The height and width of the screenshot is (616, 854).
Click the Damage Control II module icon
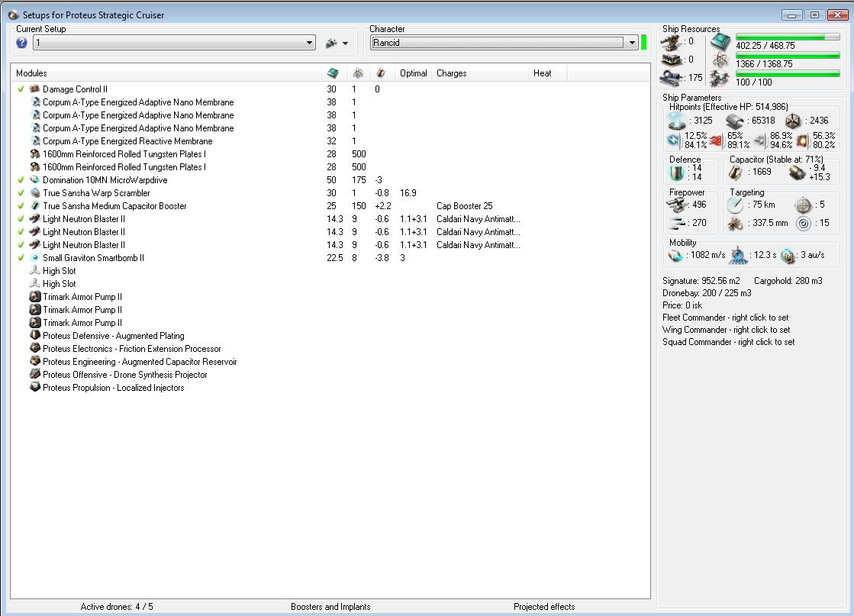point(35,89)
